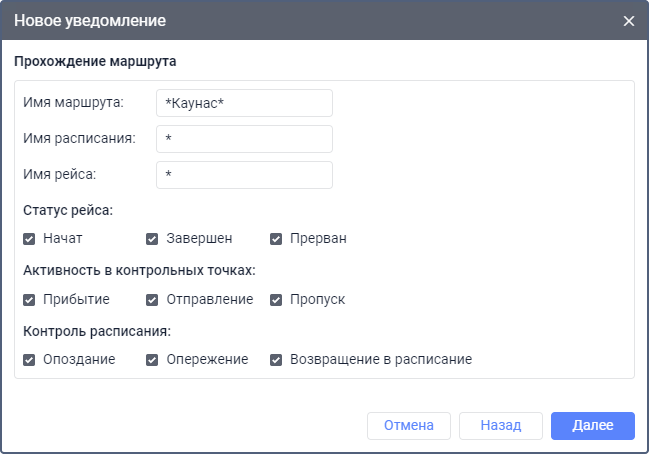Toggle the Начат checkbox
This screenshot has width=649, height=454.
[x=29, y=239]
